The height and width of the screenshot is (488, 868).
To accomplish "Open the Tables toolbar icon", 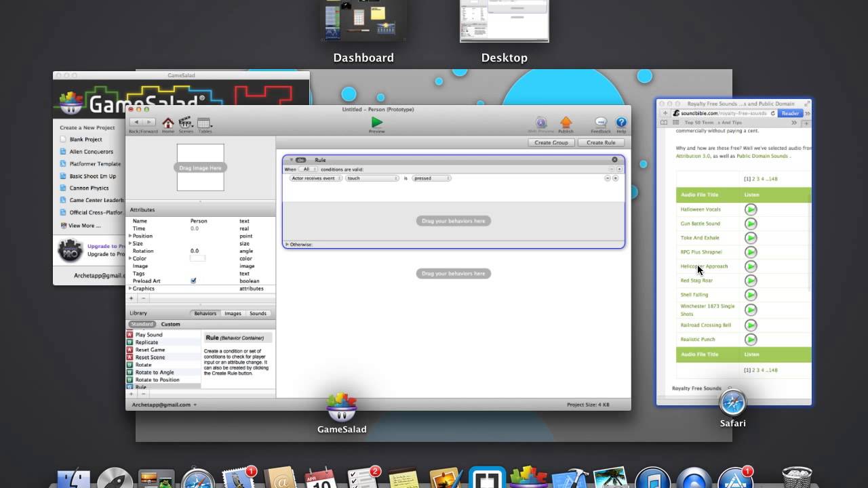I will (x=204, y=123).
